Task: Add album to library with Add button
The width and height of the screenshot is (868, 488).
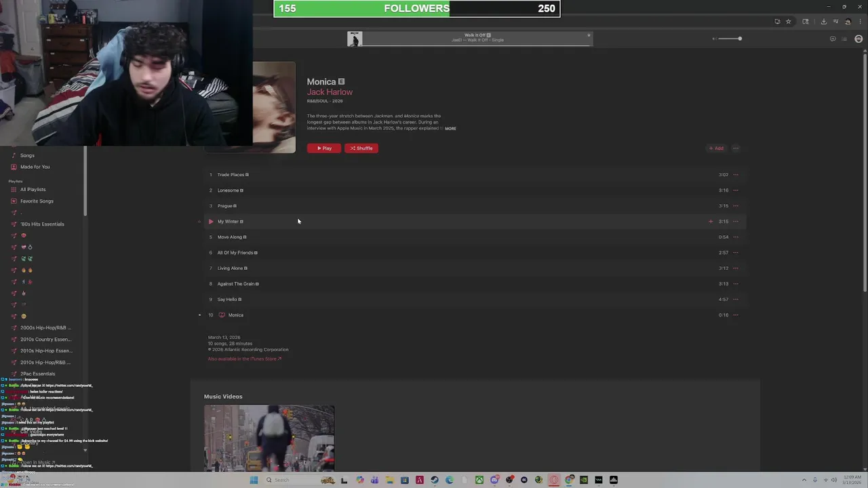Action: tap(716, 148)
